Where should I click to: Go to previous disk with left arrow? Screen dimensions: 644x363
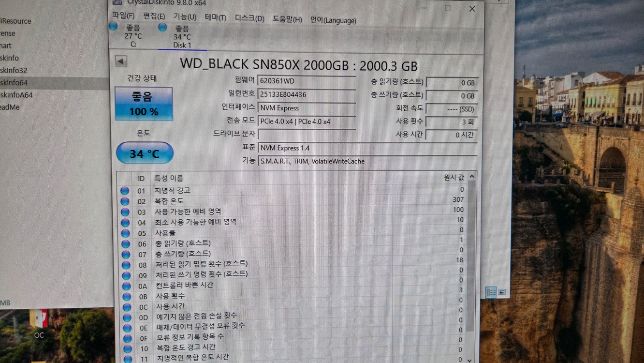coord(121,61)
